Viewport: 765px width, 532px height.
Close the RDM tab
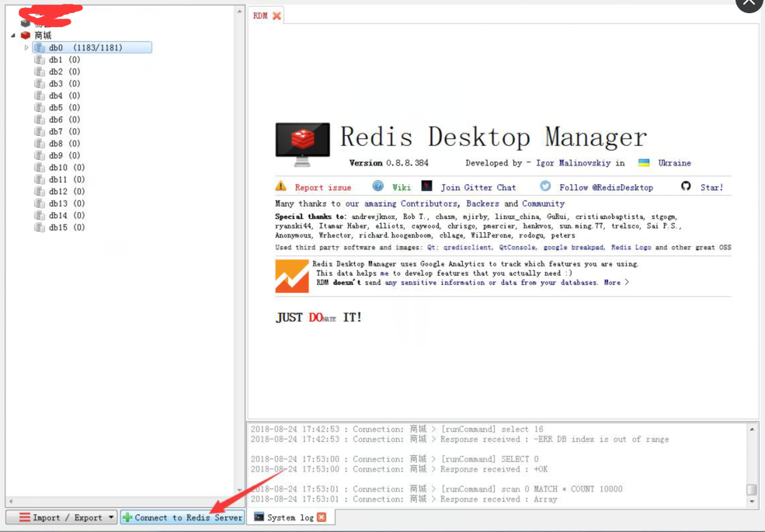click(x=276, y=16)
